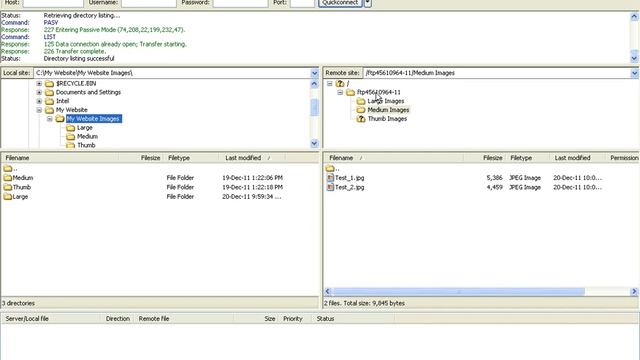Select My Website Images tree item
This screenshot has height=360, width=640.
point(93,119)
